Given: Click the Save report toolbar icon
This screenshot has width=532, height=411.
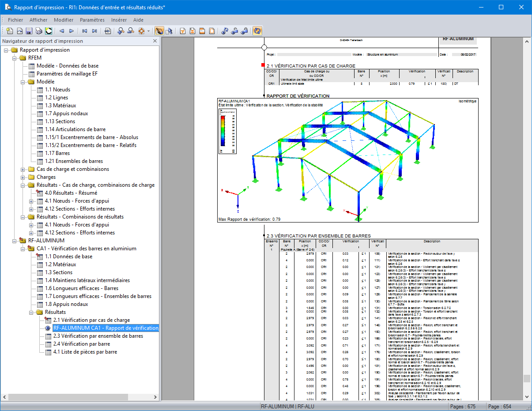Looking at the screenshot, I should (29, 31).
